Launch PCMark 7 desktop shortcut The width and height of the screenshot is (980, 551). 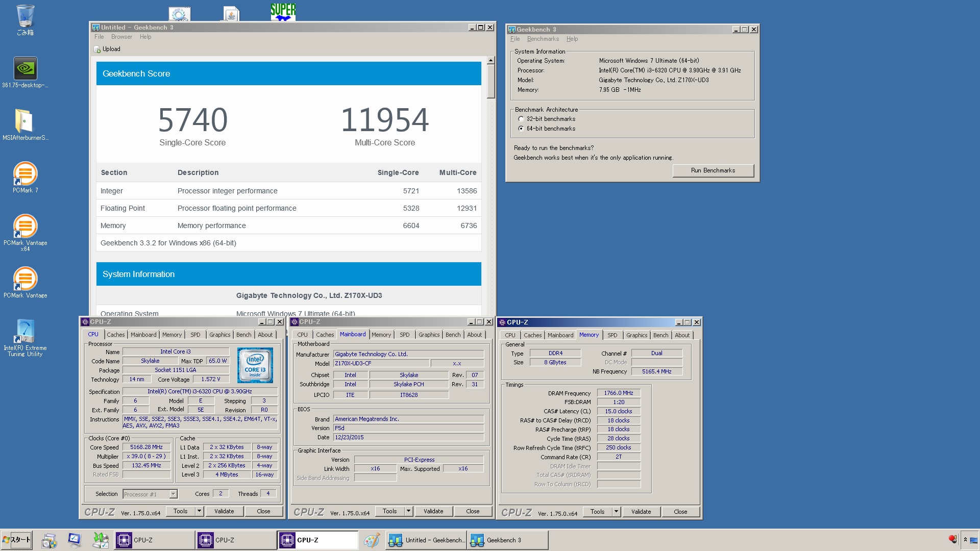(x=25, y=177)
